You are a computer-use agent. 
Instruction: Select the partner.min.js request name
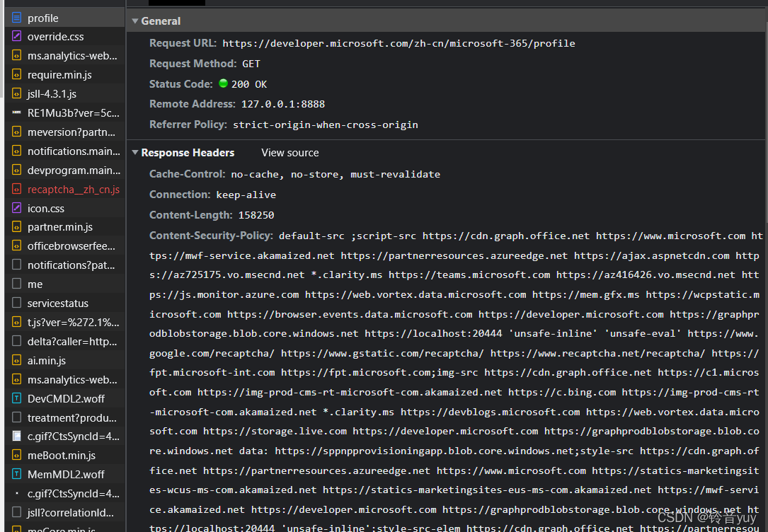pyautogui.click(x=59, y=226)
